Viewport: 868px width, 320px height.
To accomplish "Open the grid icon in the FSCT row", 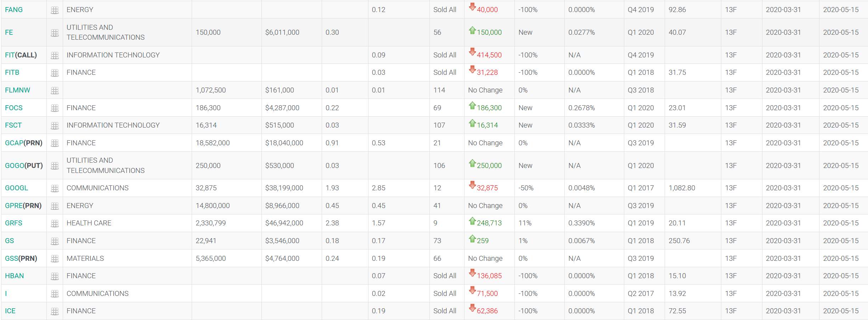I will (x=55, y=126).
